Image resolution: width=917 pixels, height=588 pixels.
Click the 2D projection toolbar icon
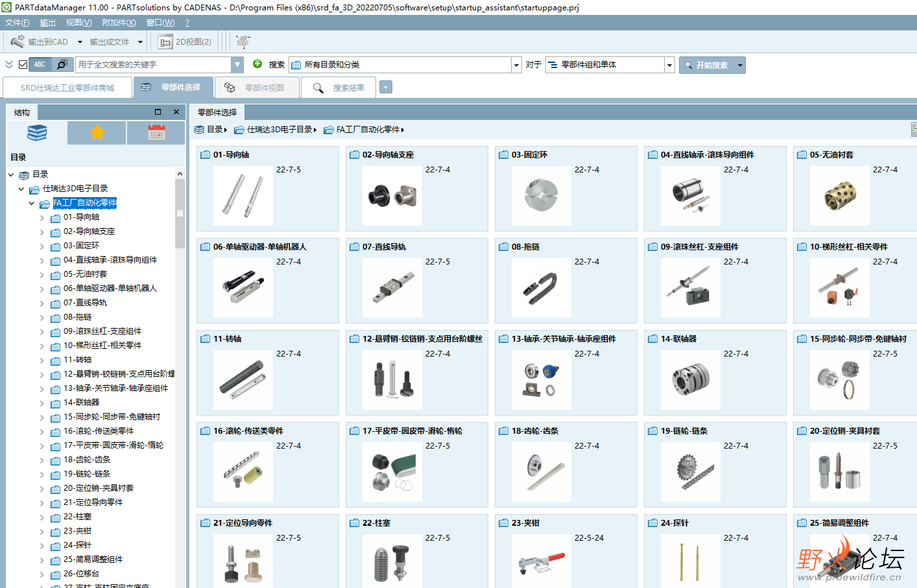click(165, 42)
